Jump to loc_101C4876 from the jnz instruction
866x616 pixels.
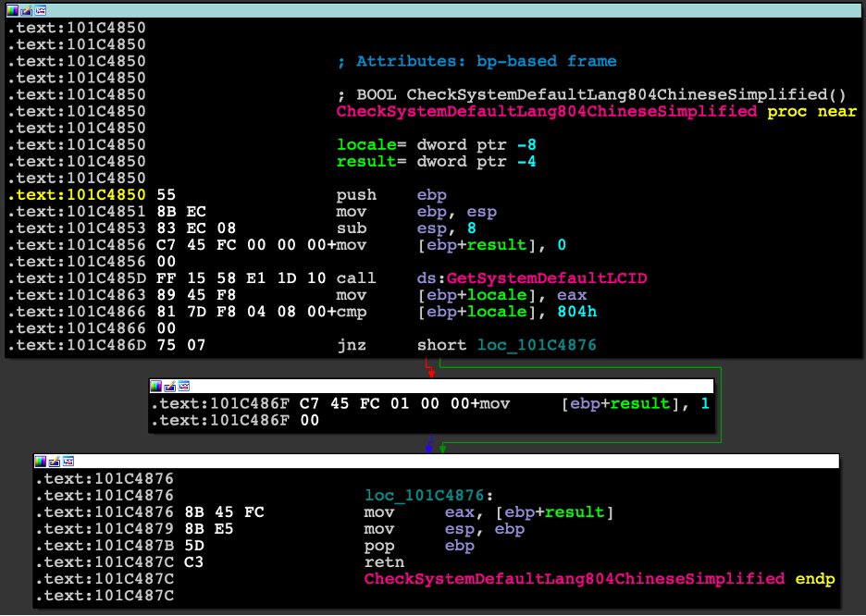tap(537, 345)
